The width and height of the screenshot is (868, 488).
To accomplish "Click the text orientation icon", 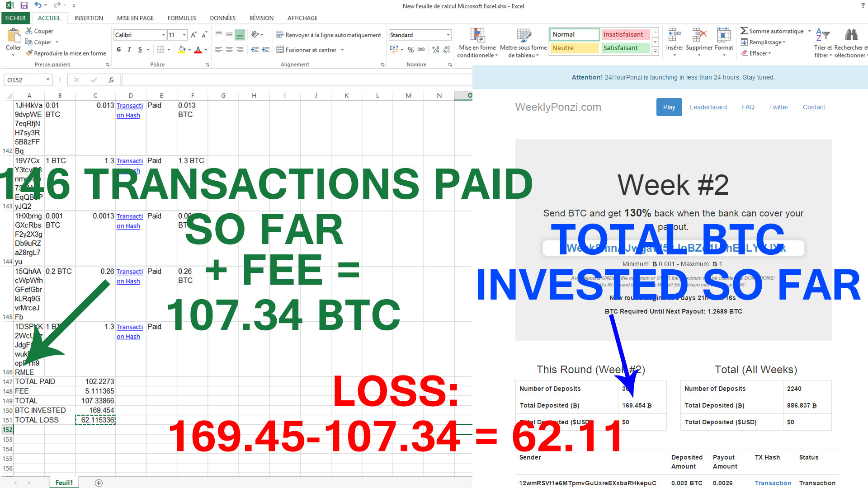I will click(255, 35).
